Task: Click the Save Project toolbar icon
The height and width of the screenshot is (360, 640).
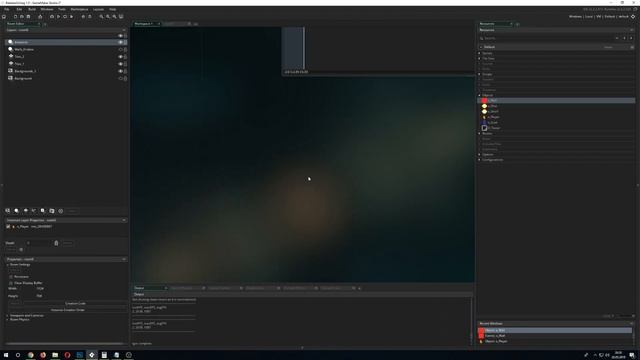Action: pos(28,17)
